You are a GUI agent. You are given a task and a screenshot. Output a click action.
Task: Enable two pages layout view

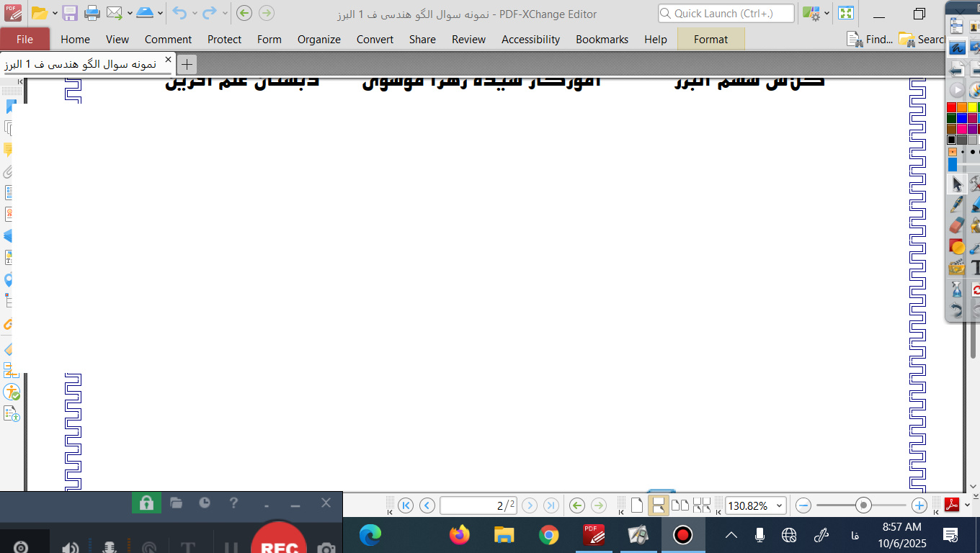[680, 505]
